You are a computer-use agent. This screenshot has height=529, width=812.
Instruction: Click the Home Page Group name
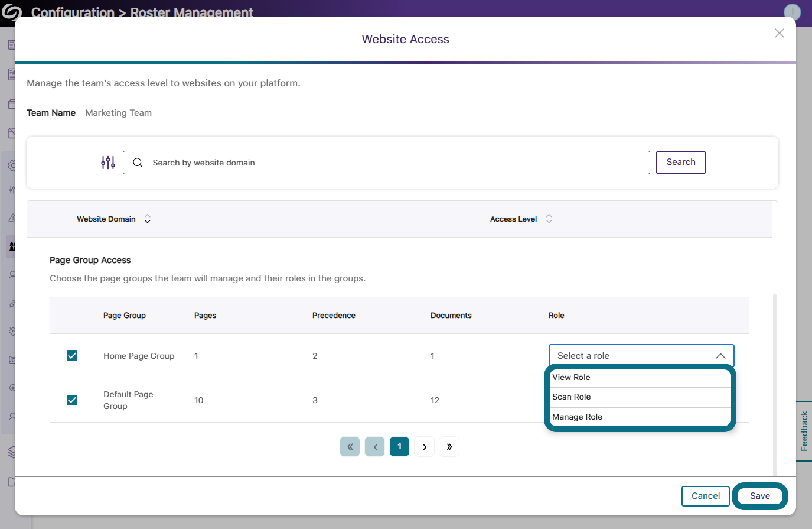click(139, 356)
